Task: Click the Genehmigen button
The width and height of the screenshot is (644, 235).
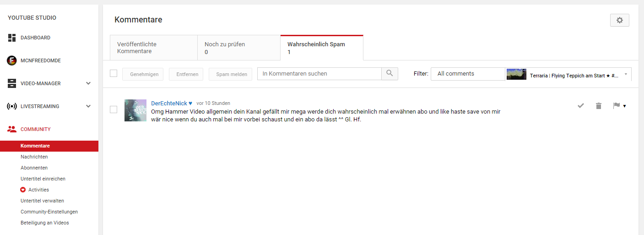Action: point(143,74)
